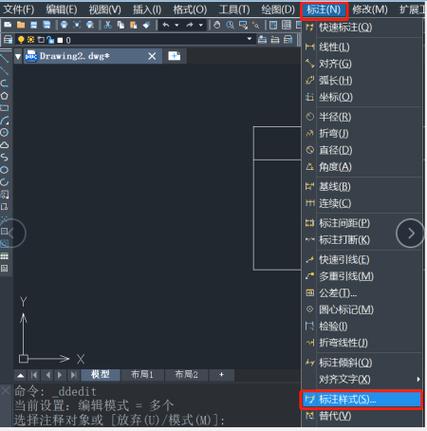Choose 角度(A) dimension menu item
Viewport: 427px width, 431px height.
coord(363,167)
